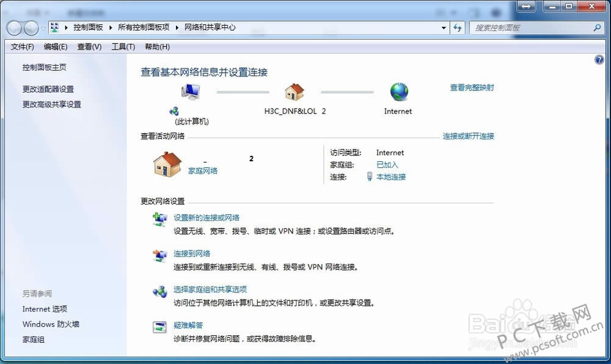Open the 文件(F) menu
611x364 pixels.
coord(22,47)
